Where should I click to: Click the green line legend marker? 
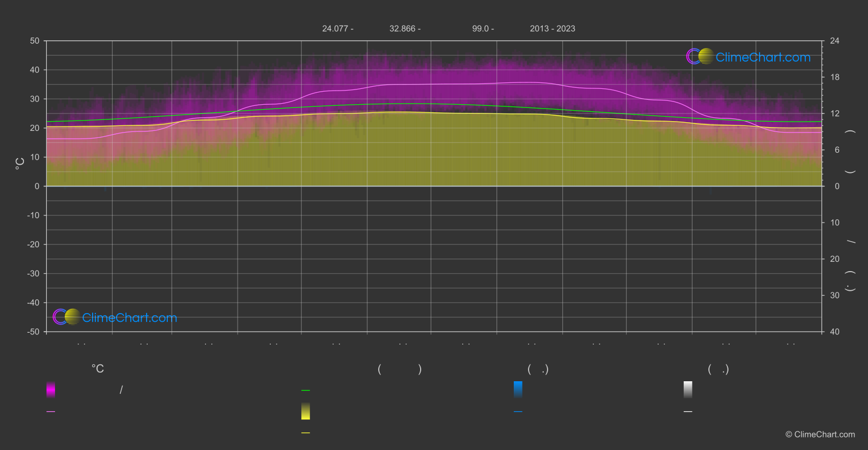tap(306, 391)
